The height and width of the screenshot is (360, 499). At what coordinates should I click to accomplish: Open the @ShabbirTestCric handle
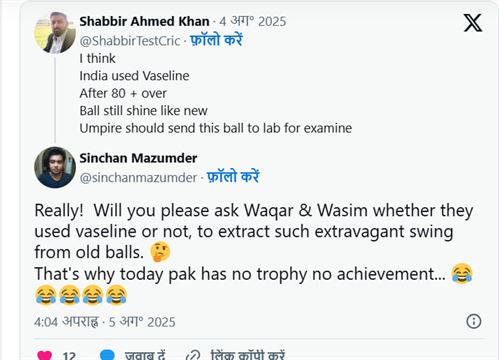point(130,41)
